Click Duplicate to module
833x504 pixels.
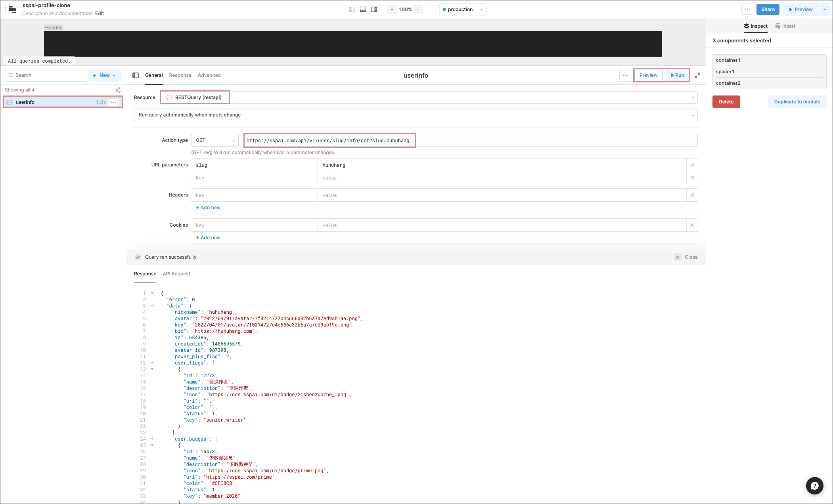(797, 102)
